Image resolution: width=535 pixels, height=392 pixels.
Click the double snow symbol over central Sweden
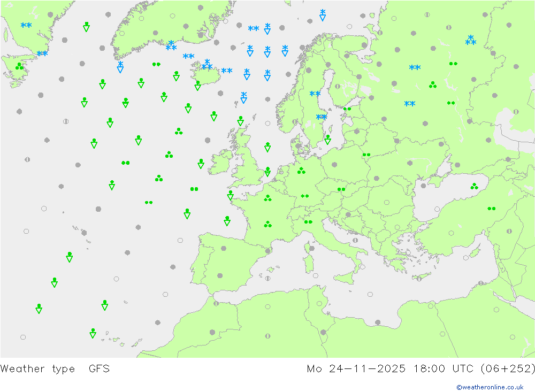tap(315, 94)
